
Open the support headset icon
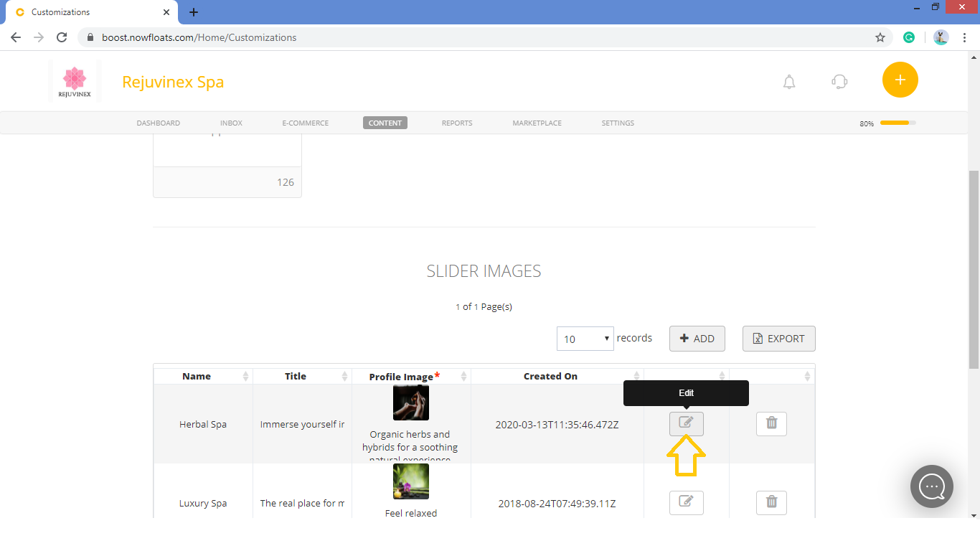coord(839,82)
